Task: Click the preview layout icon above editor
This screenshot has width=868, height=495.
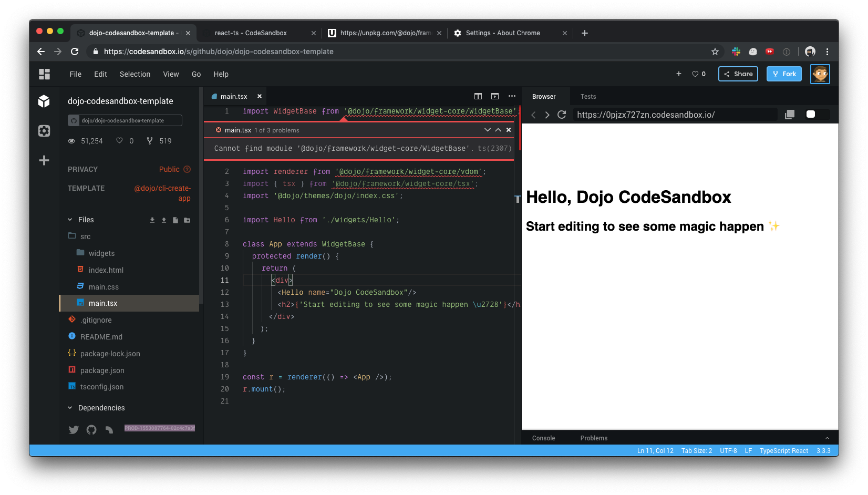Action: (495, 96)
